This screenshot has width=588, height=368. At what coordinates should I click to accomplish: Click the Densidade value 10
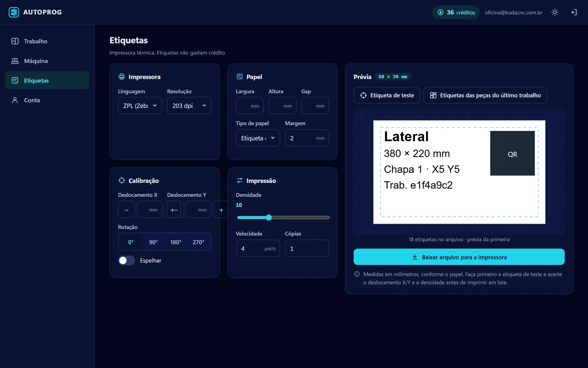coord(239,205)
